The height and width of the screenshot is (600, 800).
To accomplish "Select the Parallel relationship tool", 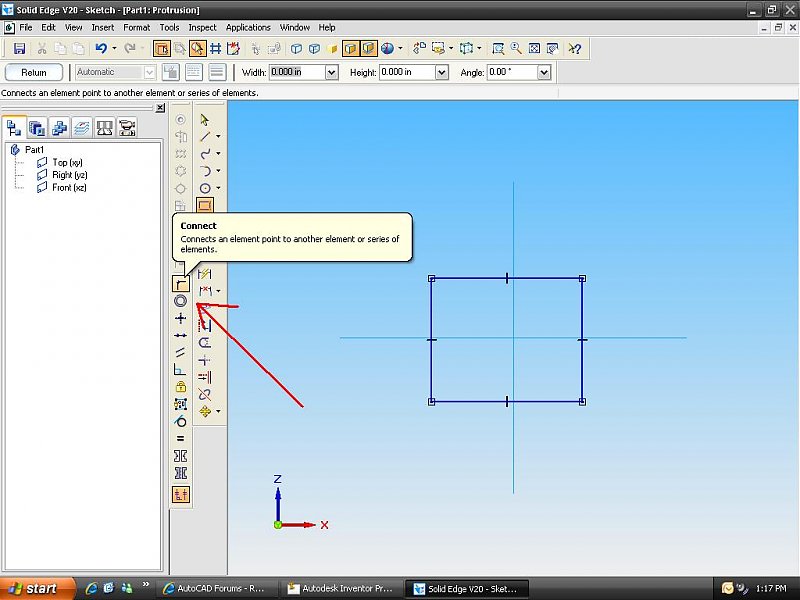I will (181, 353).
